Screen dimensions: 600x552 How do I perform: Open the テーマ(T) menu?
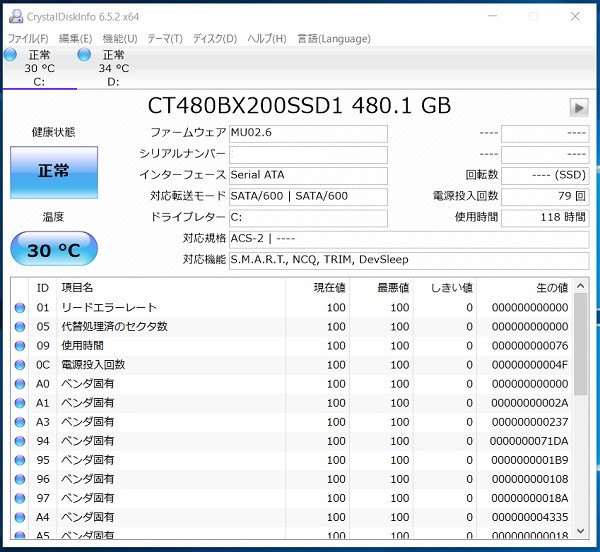(165, 39)
